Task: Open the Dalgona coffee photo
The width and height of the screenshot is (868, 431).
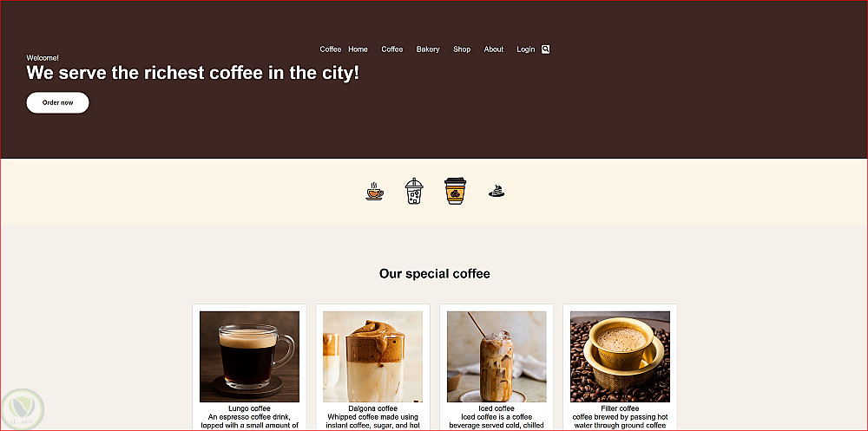Action: (372, 356)
